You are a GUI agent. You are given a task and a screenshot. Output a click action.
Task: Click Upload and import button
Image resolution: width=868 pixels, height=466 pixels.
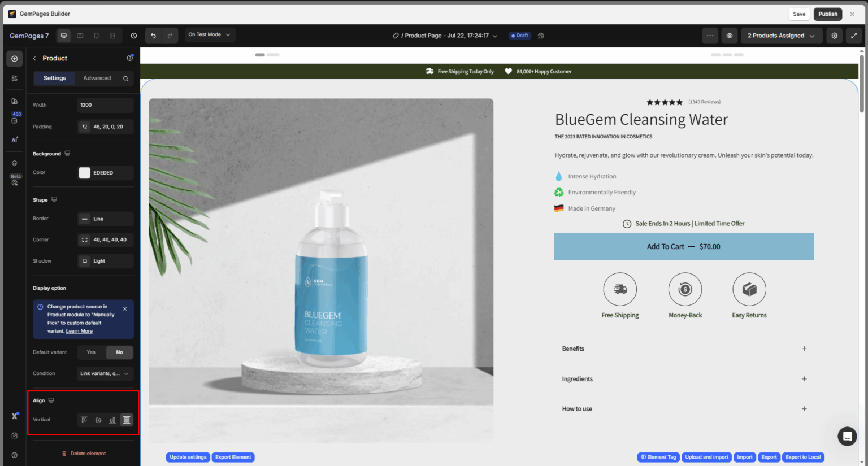coord(706,458)
